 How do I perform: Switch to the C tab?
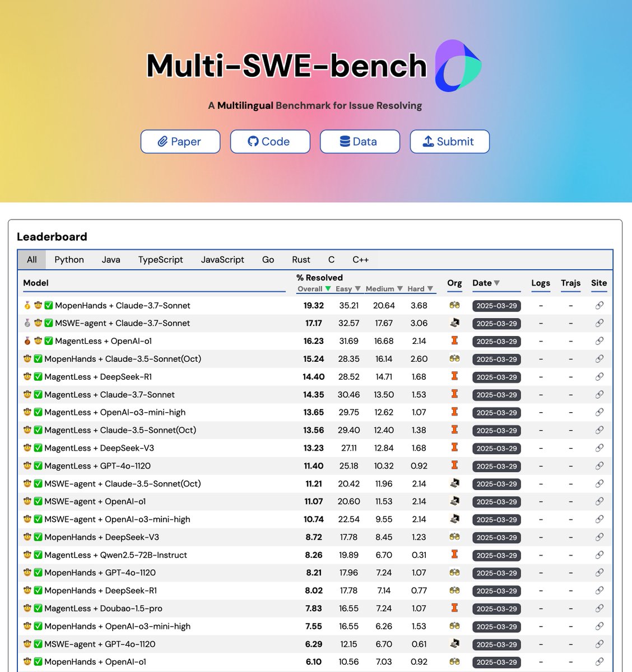pos(331,260)
